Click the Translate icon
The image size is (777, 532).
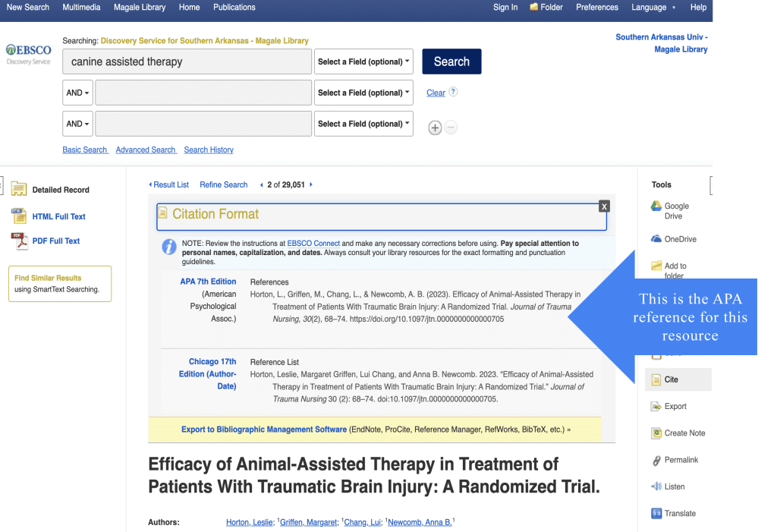pyautogui.click(x=656, y=513)
